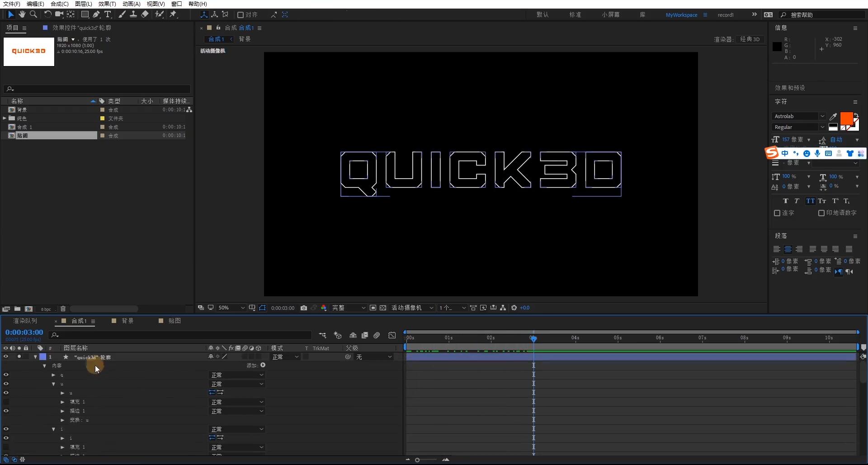The width and height of the screenshot is (868, 465).
Task: Open the 效果(T) menu
Action: click(x=107, y=4)
